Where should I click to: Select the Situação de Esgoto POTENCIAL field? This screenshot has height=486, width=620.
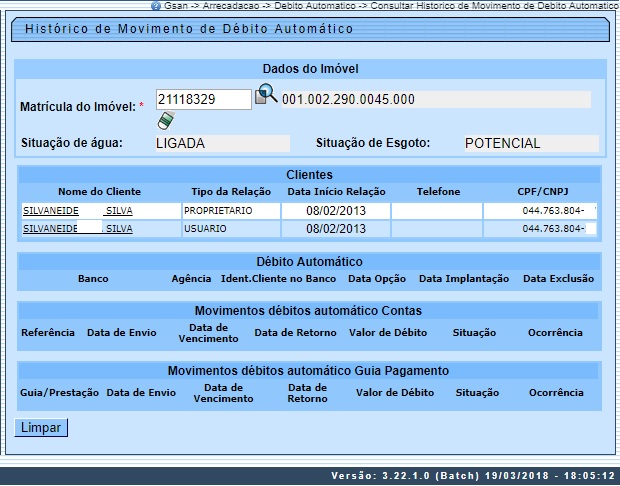[x=530, y=143]
